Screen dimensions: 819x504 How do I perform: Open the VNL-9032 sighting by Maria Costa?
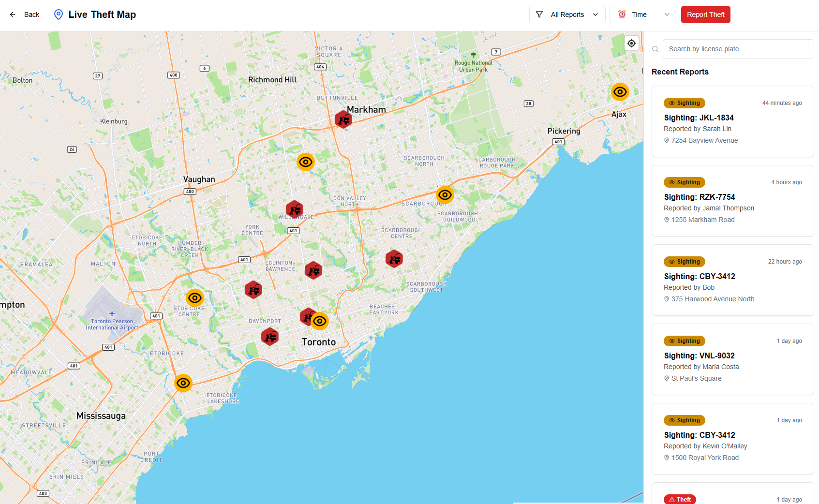(733, 359)
